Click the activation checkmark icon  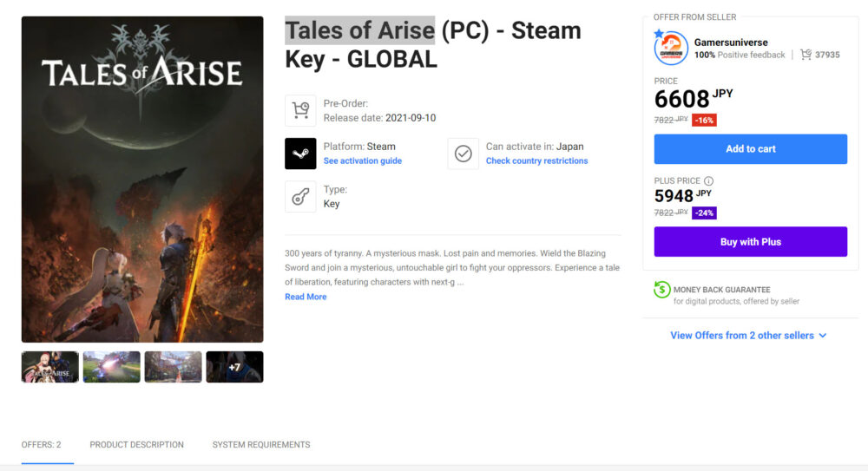coord(464,154)
